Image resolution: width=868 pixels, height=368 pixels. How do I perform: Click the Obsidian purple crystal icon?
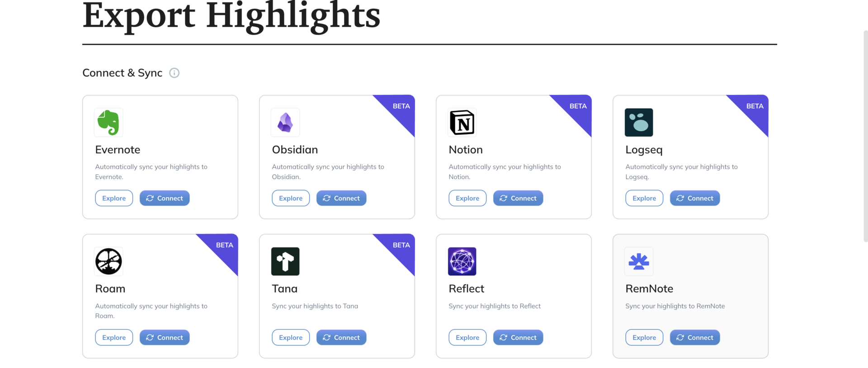pos(285,122)
